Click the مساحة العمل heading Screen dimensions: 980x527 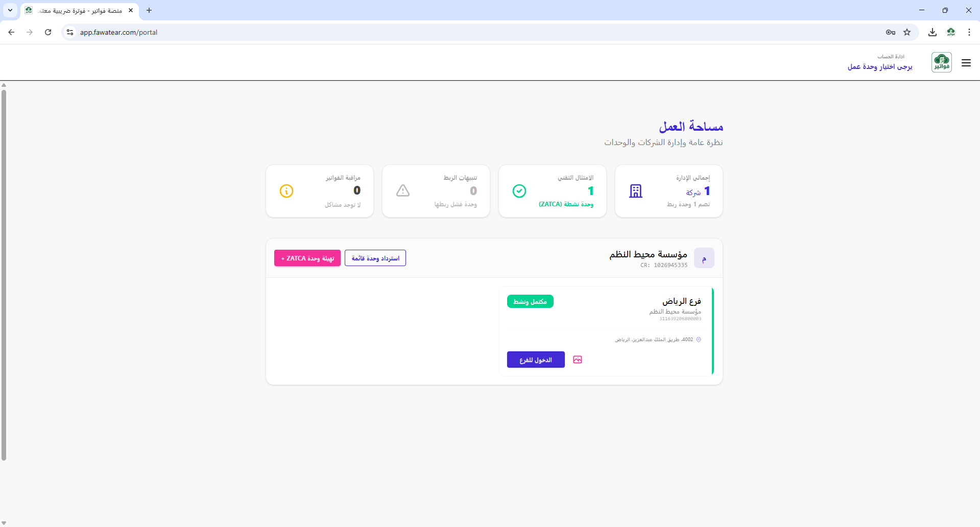691,126
